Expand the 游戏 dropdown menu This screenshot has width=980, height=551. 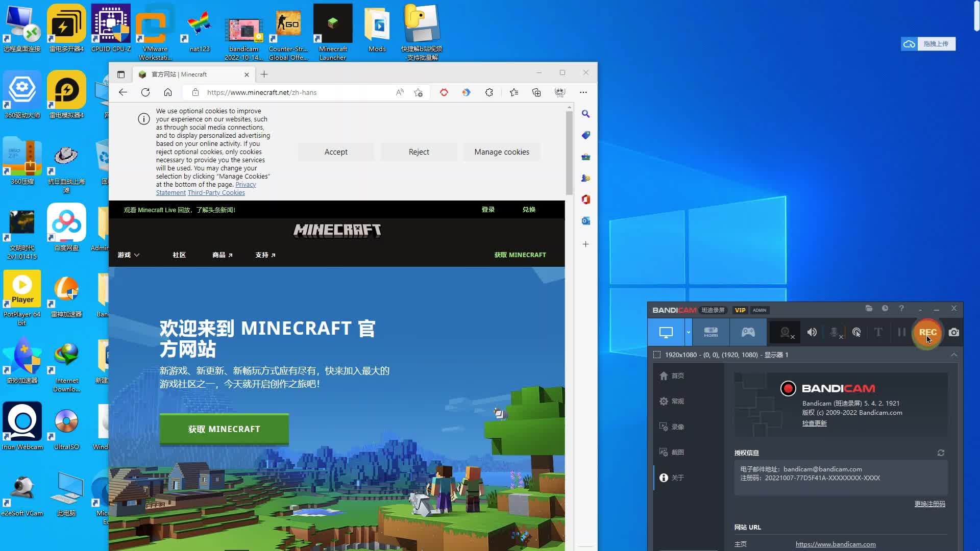[x=128, y=255]
